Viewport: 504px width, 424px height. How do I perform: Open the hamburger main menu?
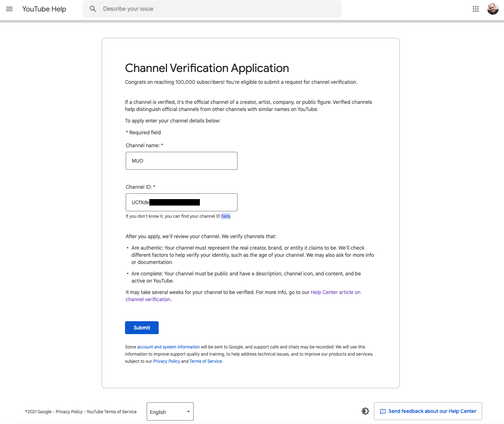(x=9, y=9)
